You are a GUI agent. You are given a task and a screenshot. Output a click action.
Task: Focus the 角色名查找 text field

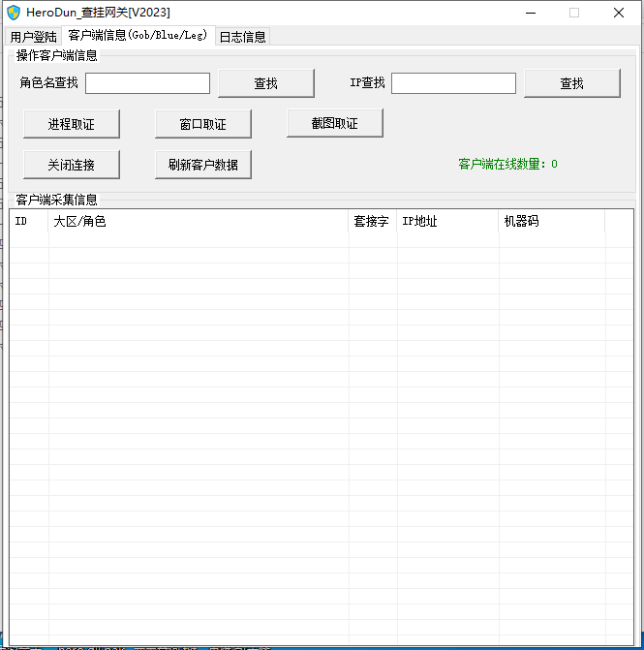pyautogui.click(x=147, y=83)
